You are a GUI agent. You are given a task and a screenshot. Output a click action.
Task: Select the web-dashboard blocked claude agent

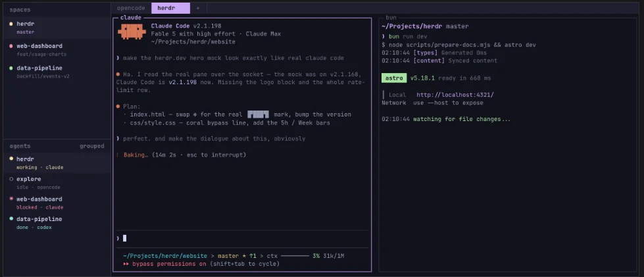(x=57, y=203)
